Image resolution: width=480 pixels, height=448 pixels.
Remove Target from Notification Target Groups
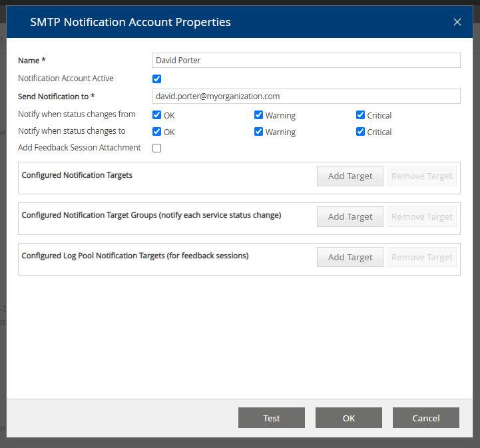(422, 217)
